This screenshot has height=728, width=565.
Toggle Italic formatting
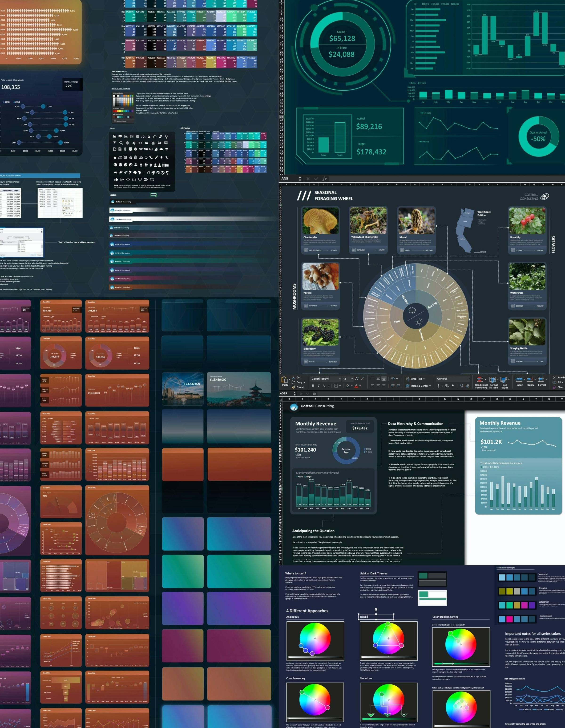point(319,386)
